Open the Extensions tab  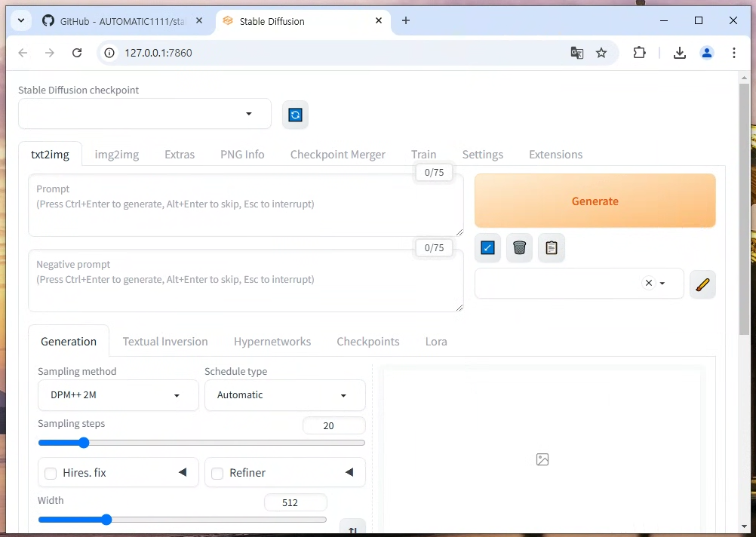556,155
